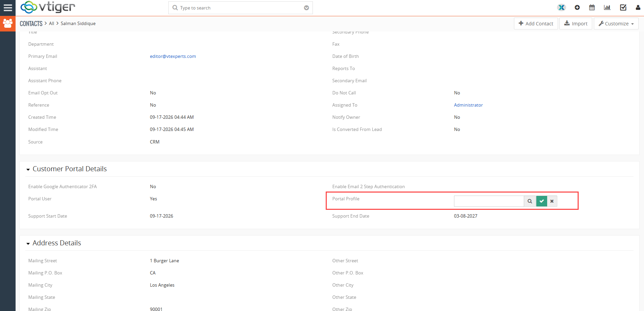
Task: Open the quick create plus icon
Action: (x=577, y=7)
